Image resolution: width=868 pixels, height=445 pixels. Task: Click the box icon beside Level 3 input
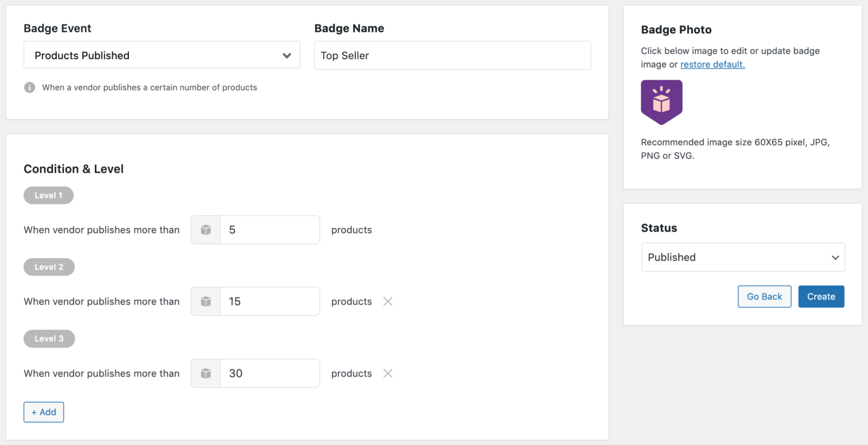[205, 373]
